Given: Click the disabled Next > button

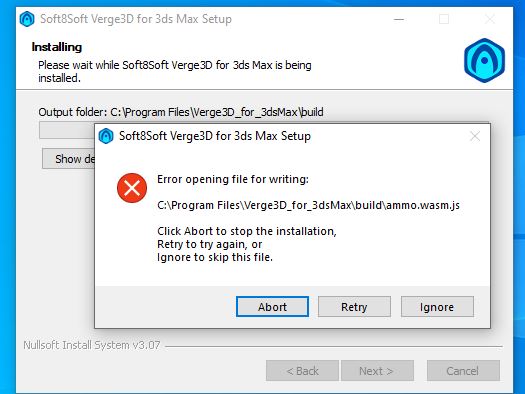Looking at the screenshot, I should [377, 371].
